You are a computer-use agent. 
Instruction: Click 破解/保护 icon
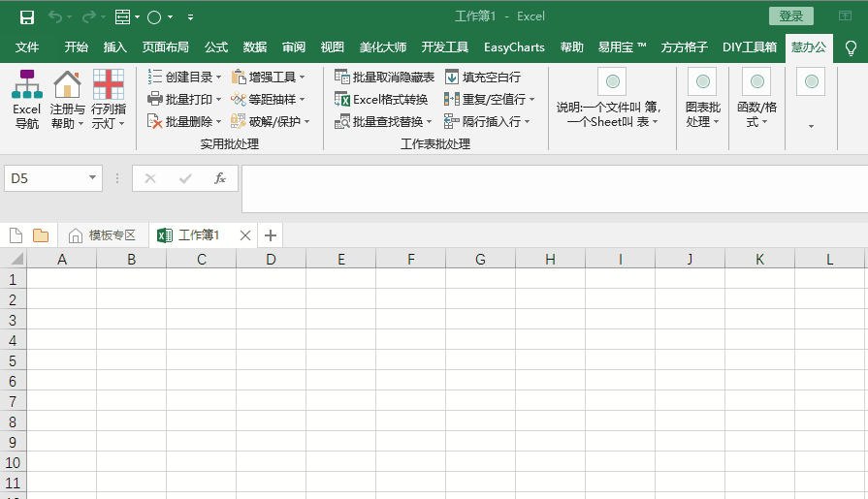[x=238, y=120]
